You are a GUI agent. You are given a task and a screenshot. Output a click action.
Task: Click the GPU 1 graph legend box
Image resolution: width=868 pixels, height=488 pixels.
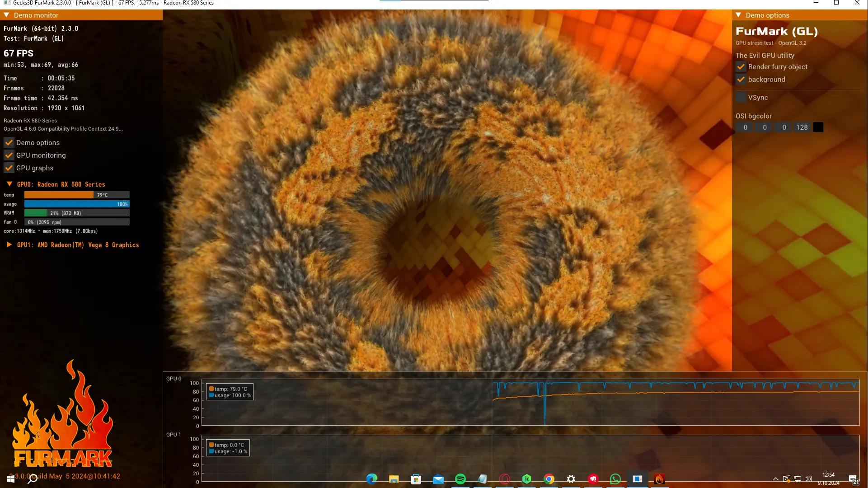(228, 448)
